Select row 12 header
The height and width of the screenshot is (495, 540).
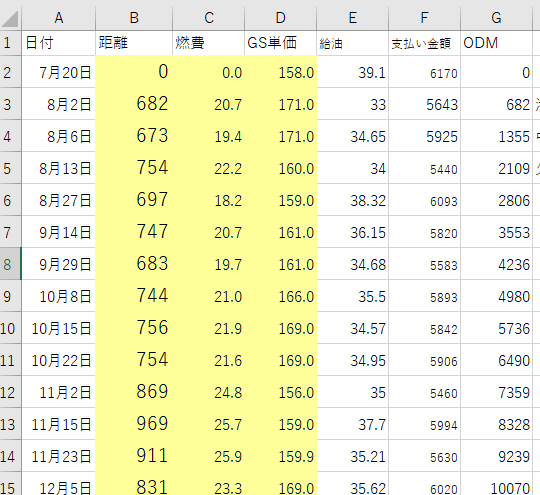10,392
